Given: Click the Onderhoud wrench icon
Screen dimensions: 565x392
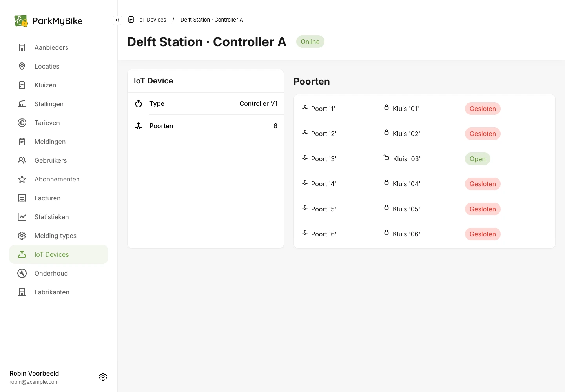Looking at the screenshot, I should pos(22,273).
